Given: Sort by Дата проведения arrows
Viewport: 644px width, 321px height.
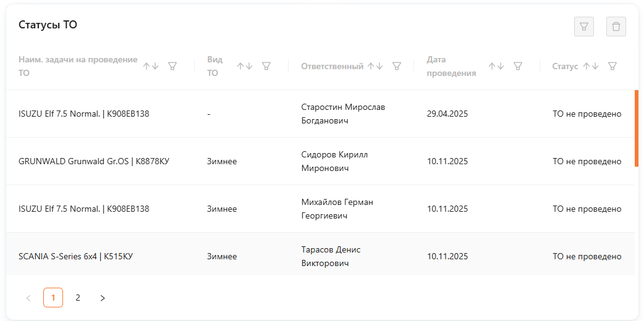Looking at the screenshot, I should tap(496, 66).
